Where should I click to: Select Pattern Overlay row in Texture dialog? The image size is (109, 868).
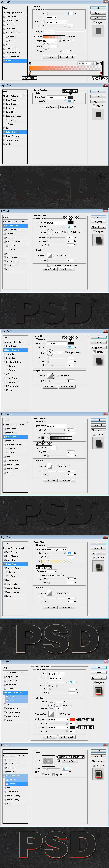pos(15,800)
